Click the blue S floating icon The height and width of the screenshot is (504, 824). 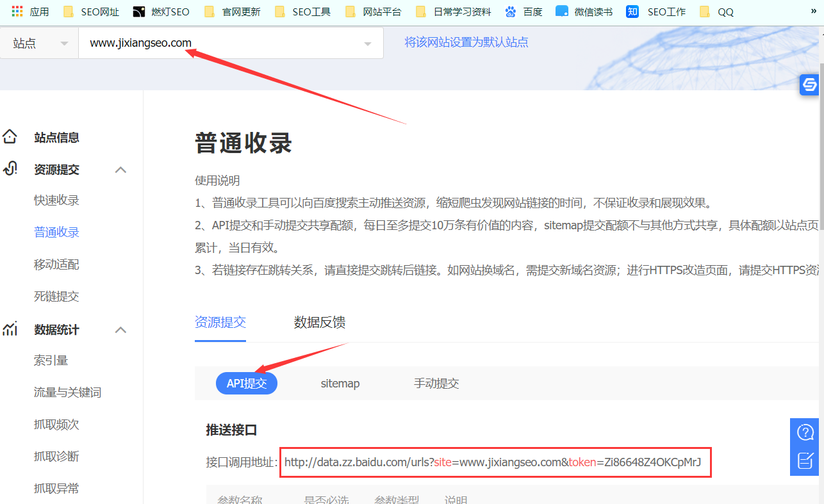click(810, 85)
